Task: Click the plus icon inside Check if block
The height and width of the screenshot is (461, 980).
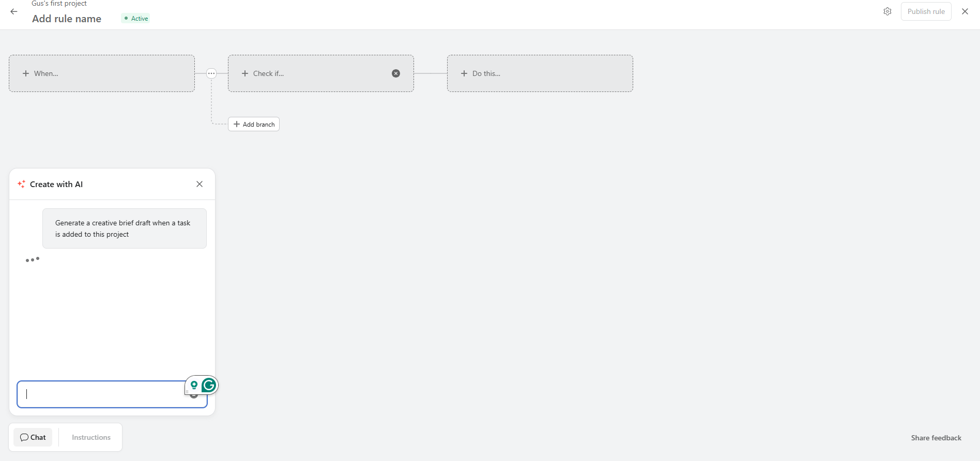Action: [244, 73]
